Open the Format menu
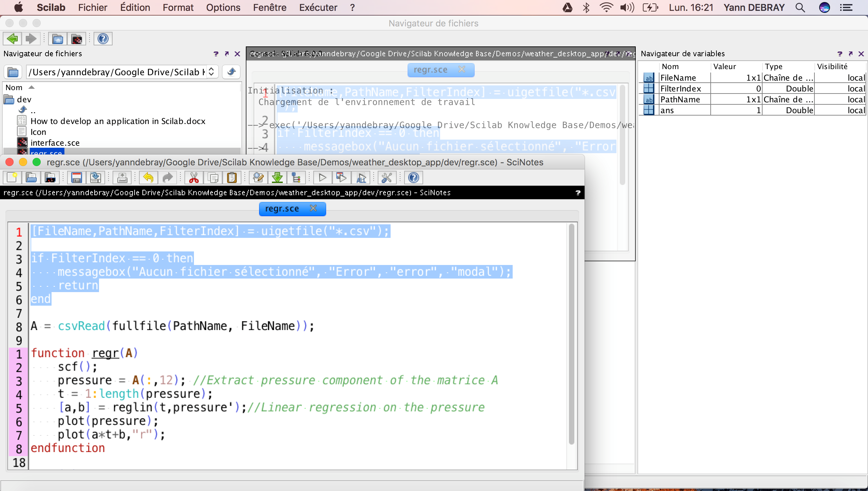 178,7
